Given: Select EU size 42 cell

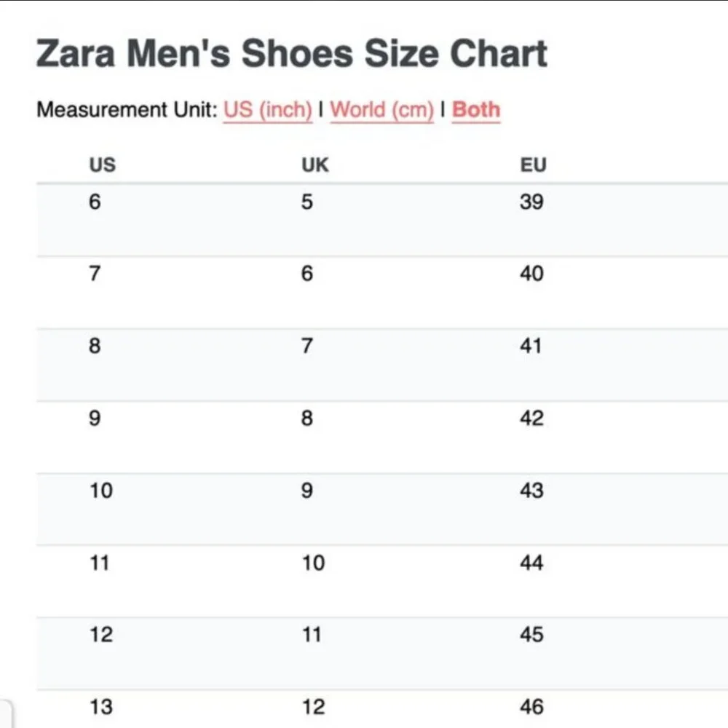Looking at the screenshot, I should (x=531, y=419).
